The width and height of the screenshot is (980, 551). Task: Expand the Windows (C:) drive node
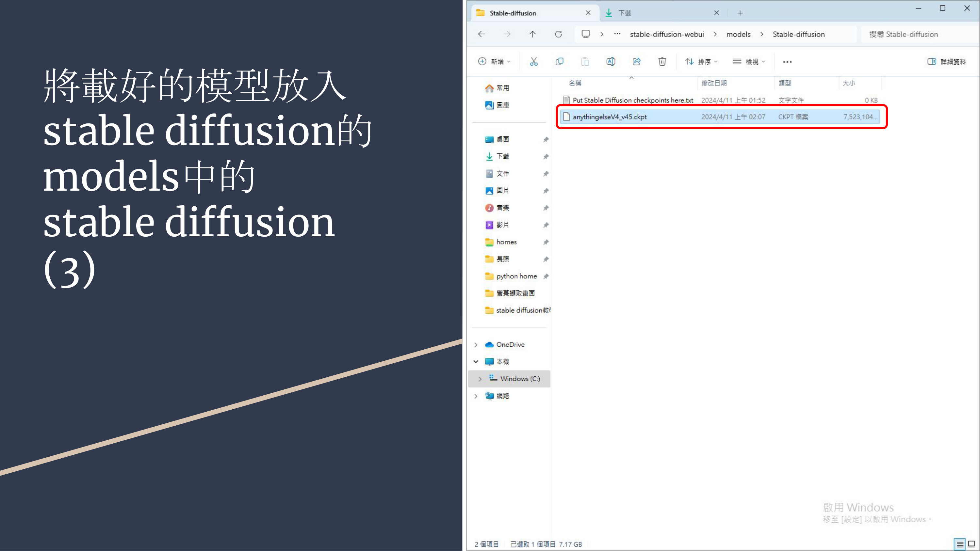480,379
